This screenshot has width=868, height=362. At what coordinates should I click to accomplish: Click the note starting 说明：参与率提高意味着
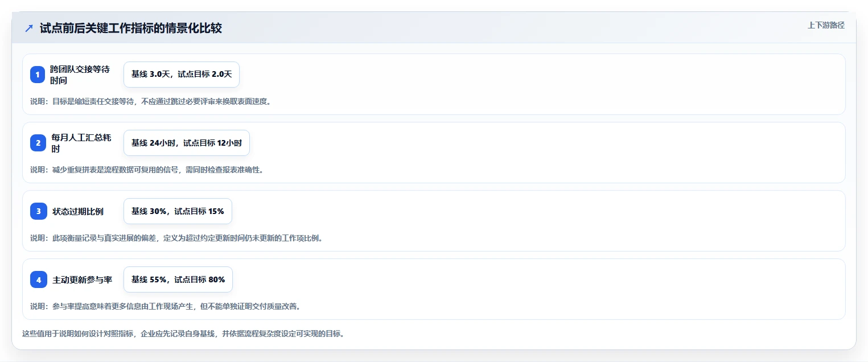pyautogui.click(x=165, y=306)
